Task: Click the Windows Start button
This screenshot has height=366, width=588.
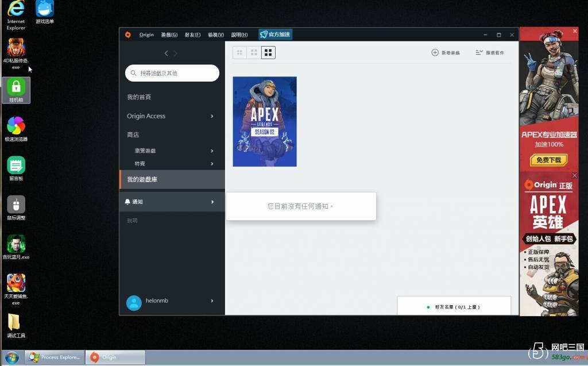Action: point(11,357)
